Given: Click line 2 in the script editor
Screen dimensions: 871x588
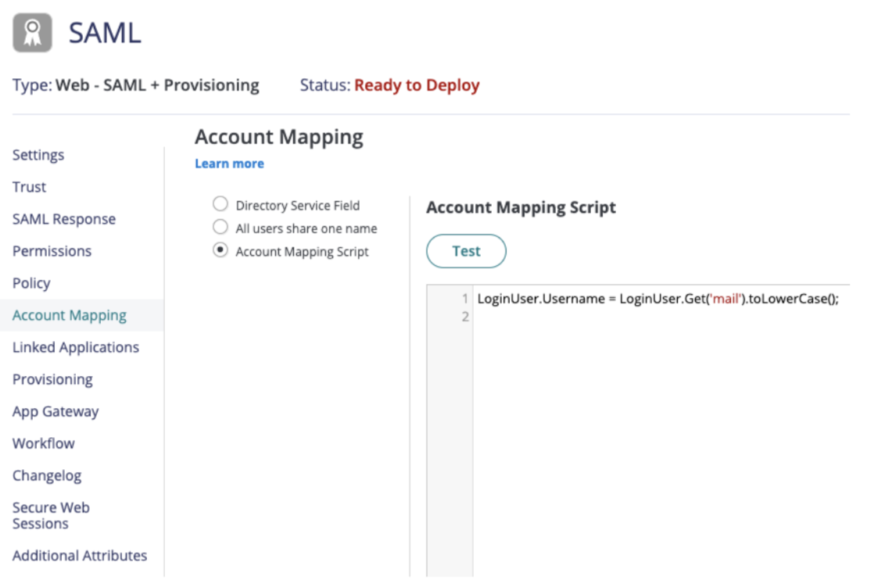Looking at the screenshot, I should point(625,317).
